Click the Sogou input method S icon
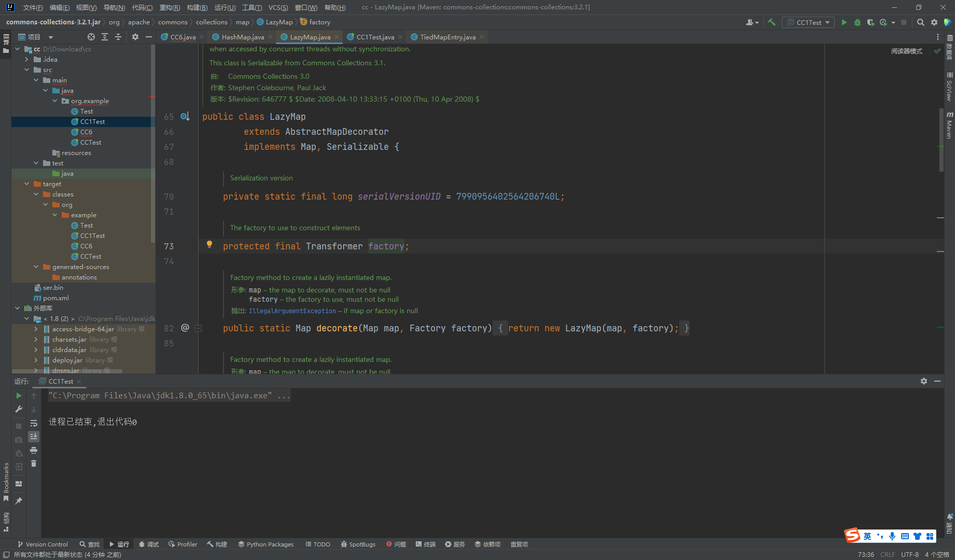955x560 pixels. point(852,536)
